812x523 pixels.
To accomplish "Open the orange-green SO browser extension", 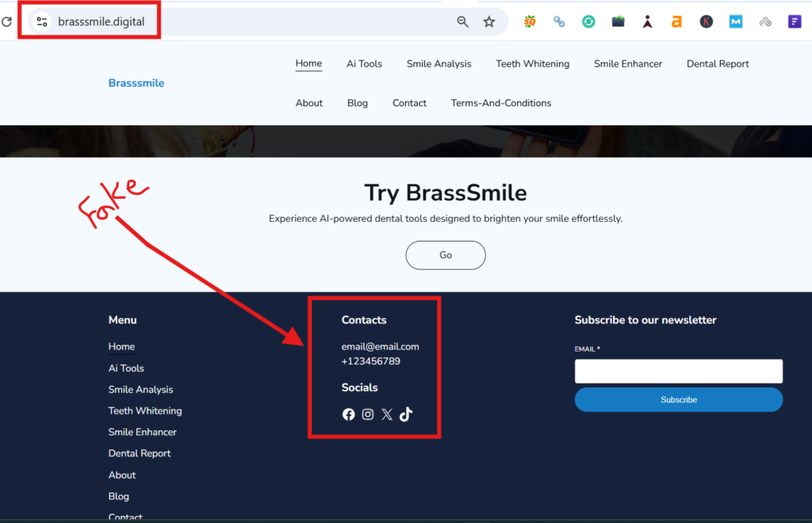I will coord(529,21).
